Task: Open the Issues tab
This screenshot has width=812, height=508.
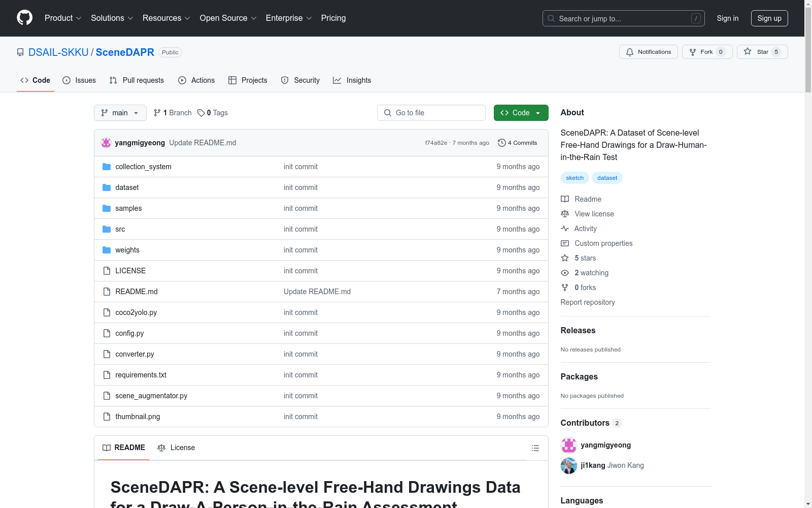Action: click(x=79, y=80)
